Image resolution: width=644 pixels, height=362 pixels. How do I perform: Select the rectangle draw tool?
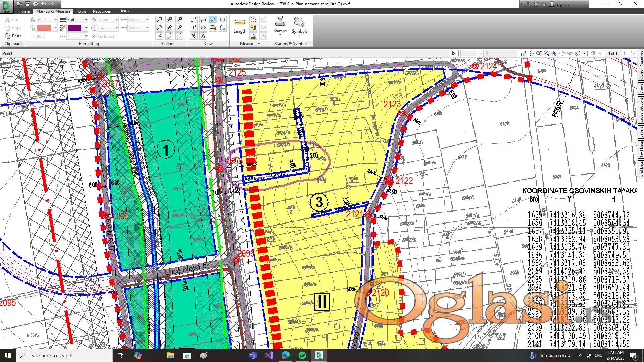point(203,20)
